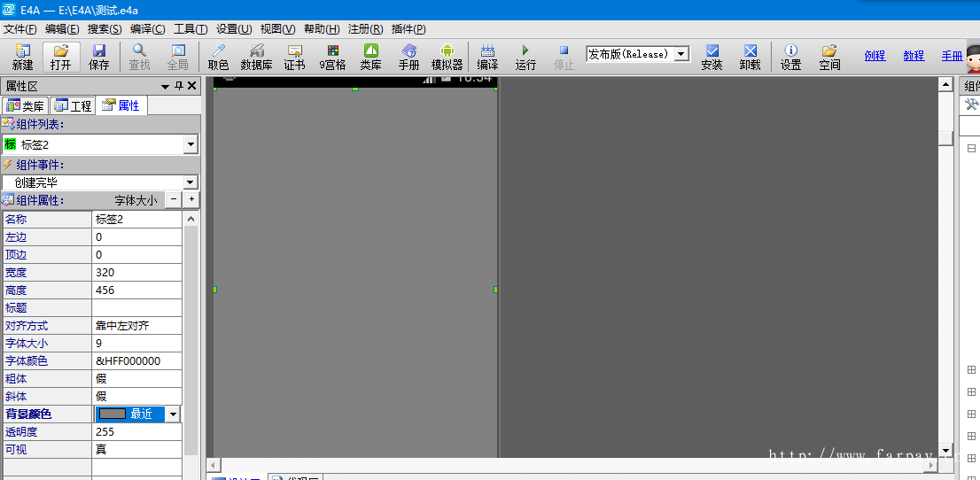Image resolution: width=980 pixels, height=480 pixels.
Task: Click the 背景颜色 gray color swatch
Action: point(112,414)
